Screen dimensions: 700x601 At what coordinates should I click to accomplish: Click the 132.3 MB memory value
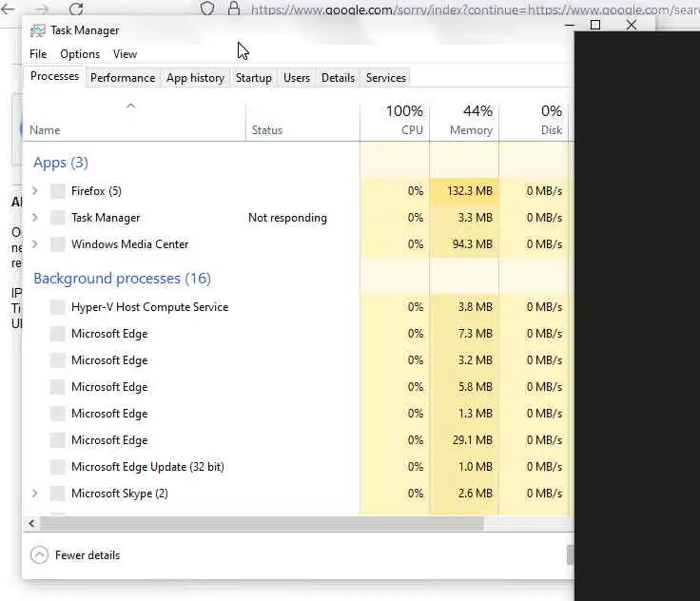point(470,191)
